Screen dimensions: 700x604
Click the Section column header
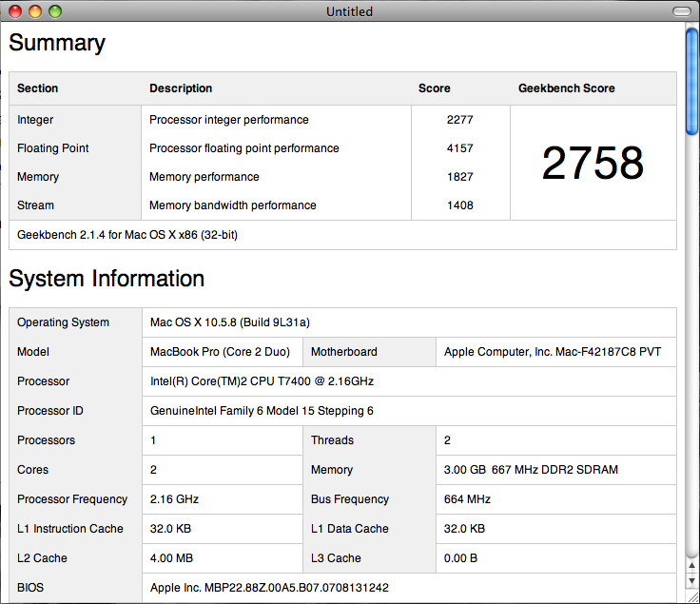coord(37,88)
